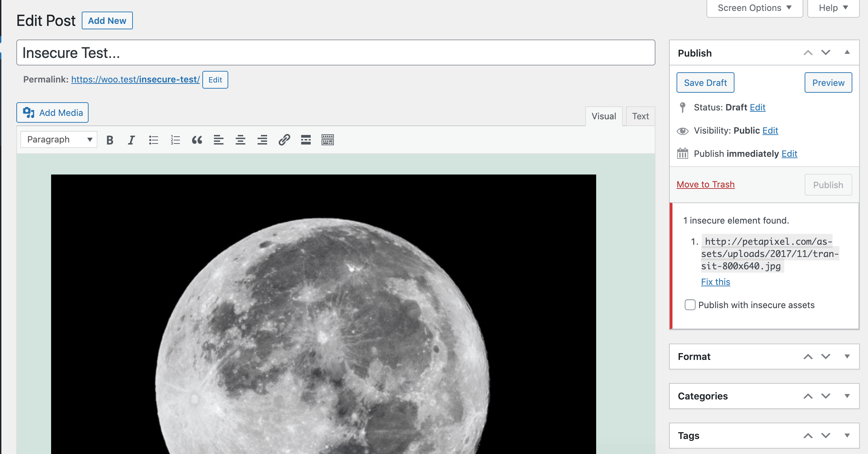Click the Save Draft button
The width and height of the screenshot is (868, 454).
pyautogui.click(x=706, y=82)
